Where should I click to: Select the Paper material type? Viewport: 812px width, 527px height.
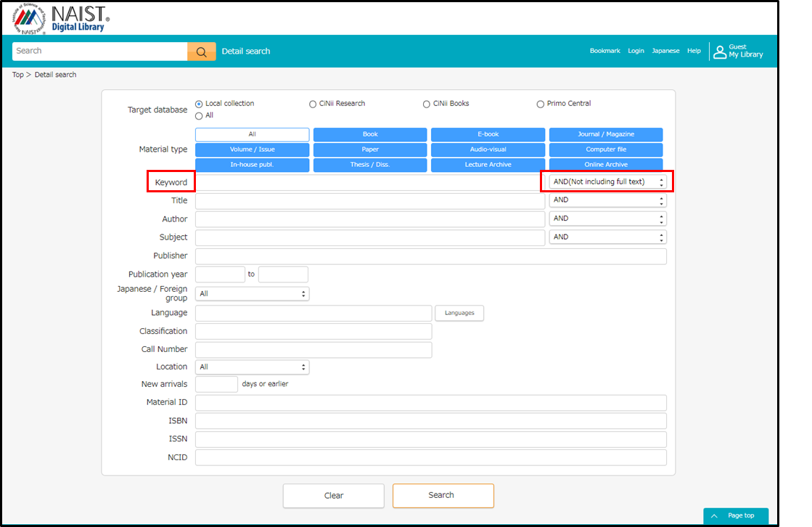coord(370,150)
